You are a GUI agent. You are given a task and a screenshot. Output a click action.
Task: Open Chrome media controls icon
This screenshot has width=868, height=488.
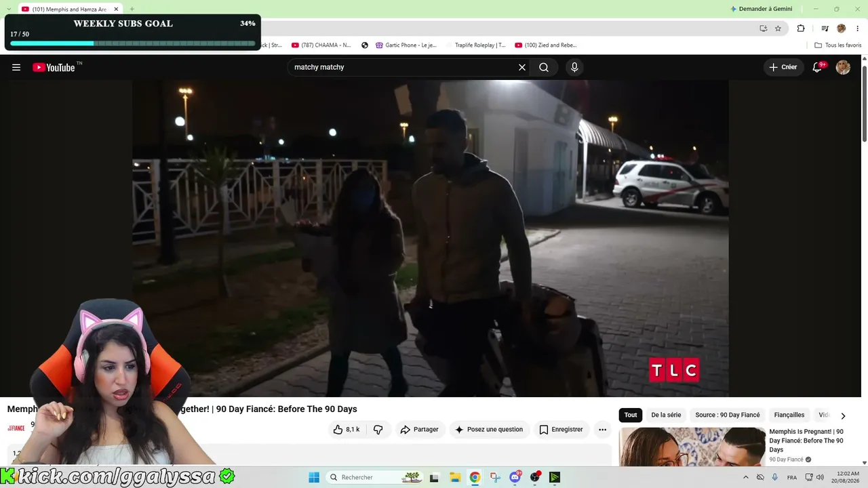pyautogui.click(x=825, y=28)
